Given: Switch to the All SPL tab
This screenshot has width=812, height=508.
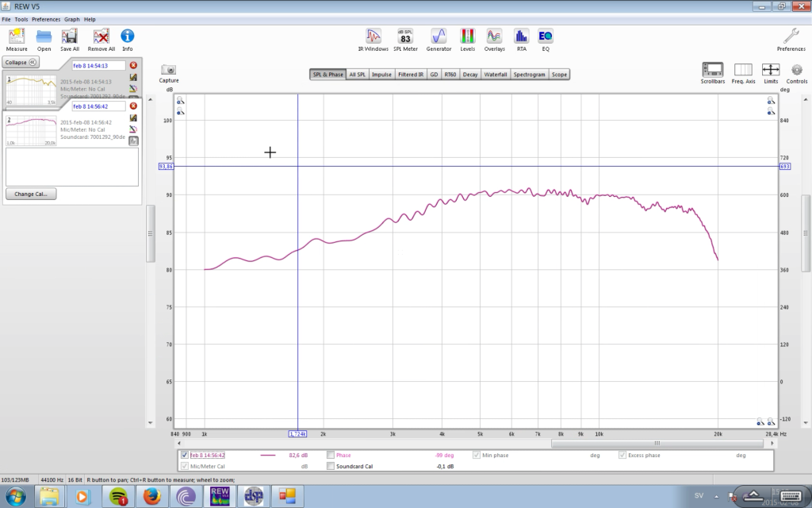Looking at the screenshot, I should (x=357, y=74).
